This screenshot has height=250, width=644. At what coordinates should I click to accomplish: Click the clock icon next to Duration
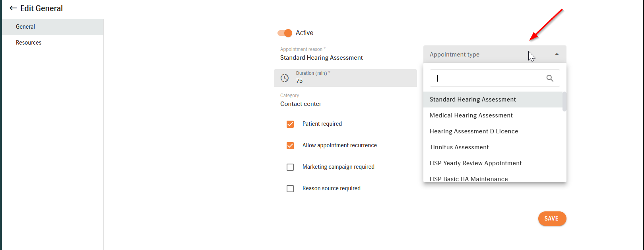click(285, 78)
